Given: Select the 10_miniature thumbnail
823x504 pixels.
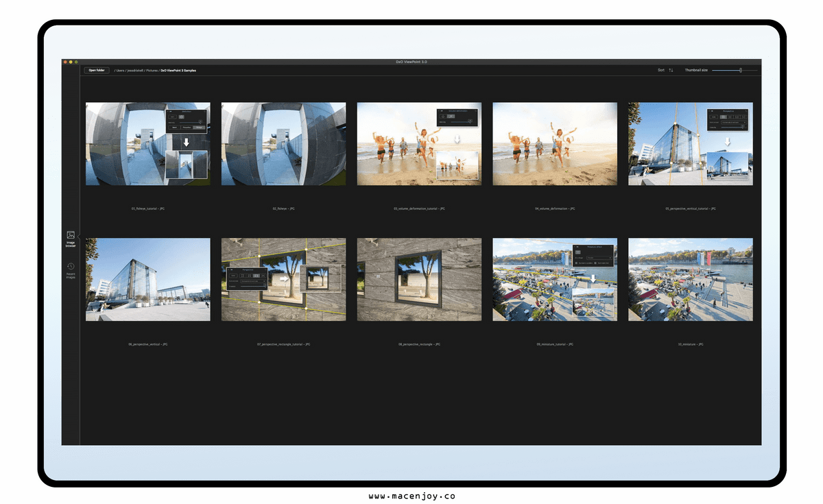Looking at the screenshot, I should (691, 280).
